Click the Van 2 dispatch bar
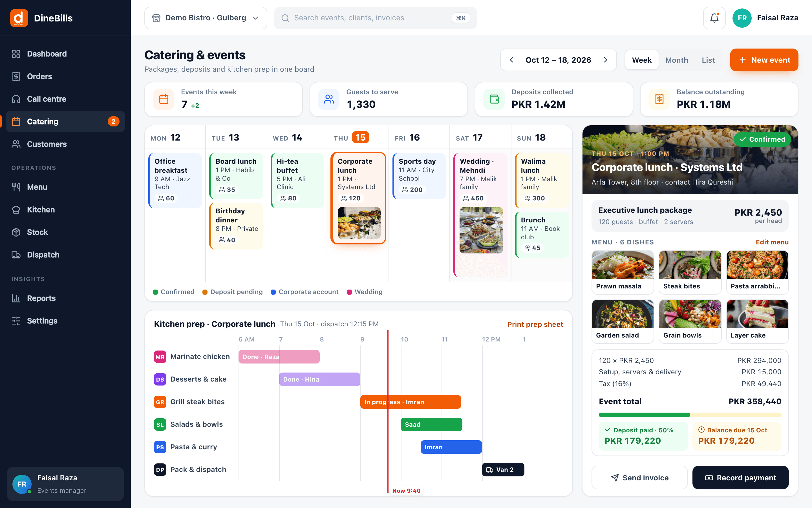Viewport: 812px width, 508px height. pos(503,469)
